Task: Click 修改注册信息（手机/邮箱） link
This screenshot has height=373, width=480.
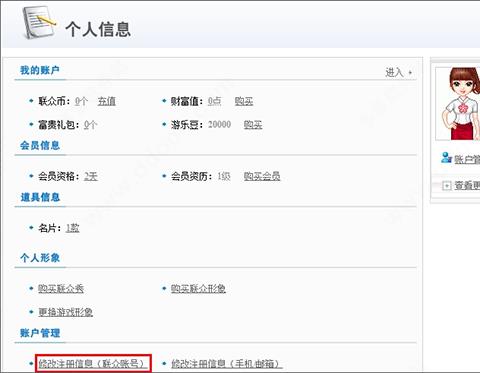Action: [x=227, y=363]
